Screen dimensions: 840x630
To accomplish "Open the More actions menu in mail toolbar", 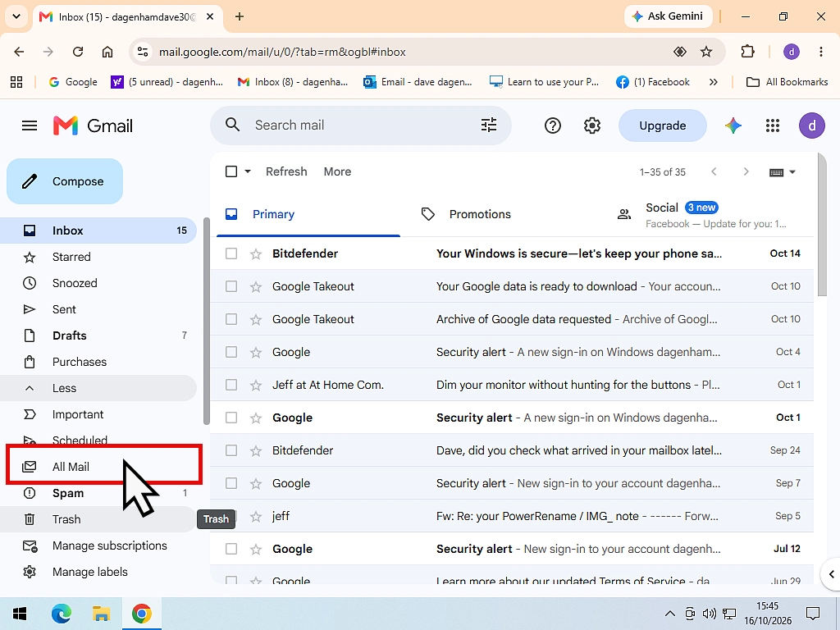I will [x=337, y=172].
